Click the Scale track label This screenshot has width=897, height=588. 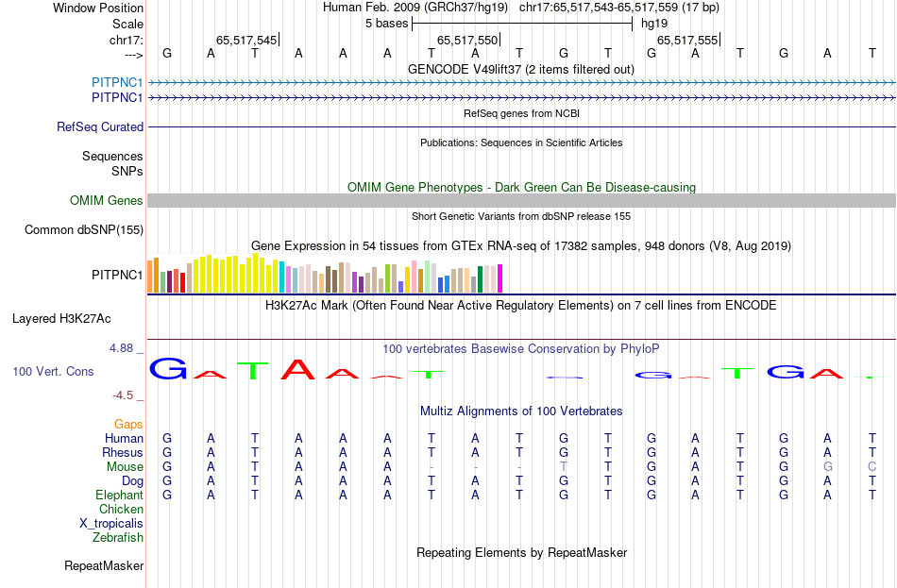[127, 24]
